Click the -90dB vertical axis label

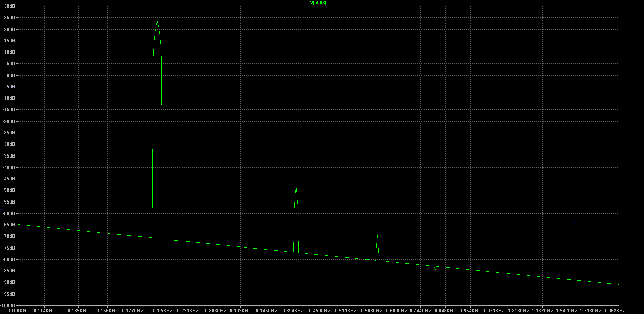pyautogui.click(x=9, y=282)
